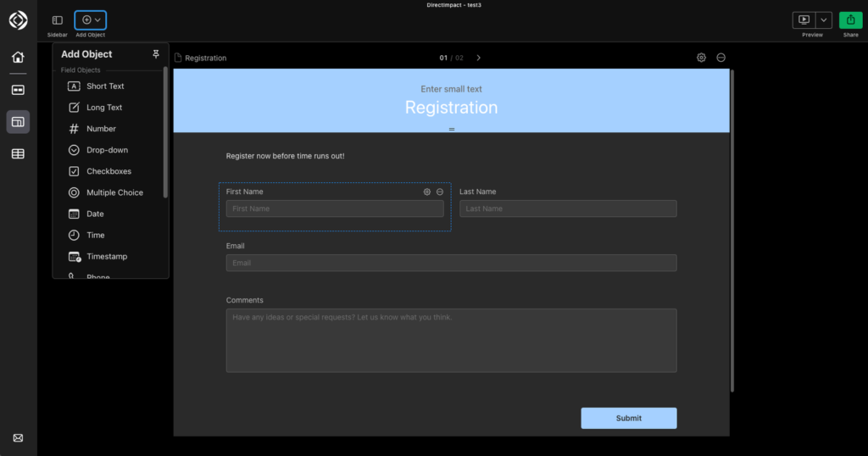Click the 'Enter small text' header placeholder

click(451, 89)
